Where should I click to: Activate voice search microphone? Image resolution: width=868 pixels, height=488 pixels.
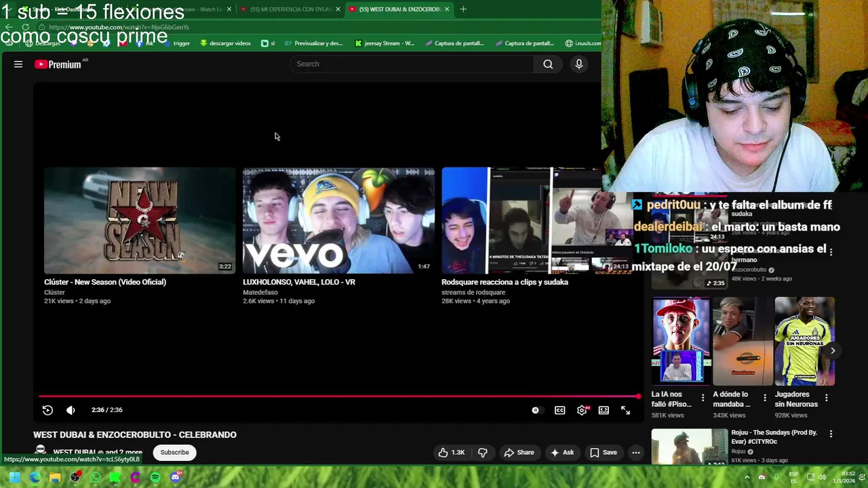coord(579,64)
